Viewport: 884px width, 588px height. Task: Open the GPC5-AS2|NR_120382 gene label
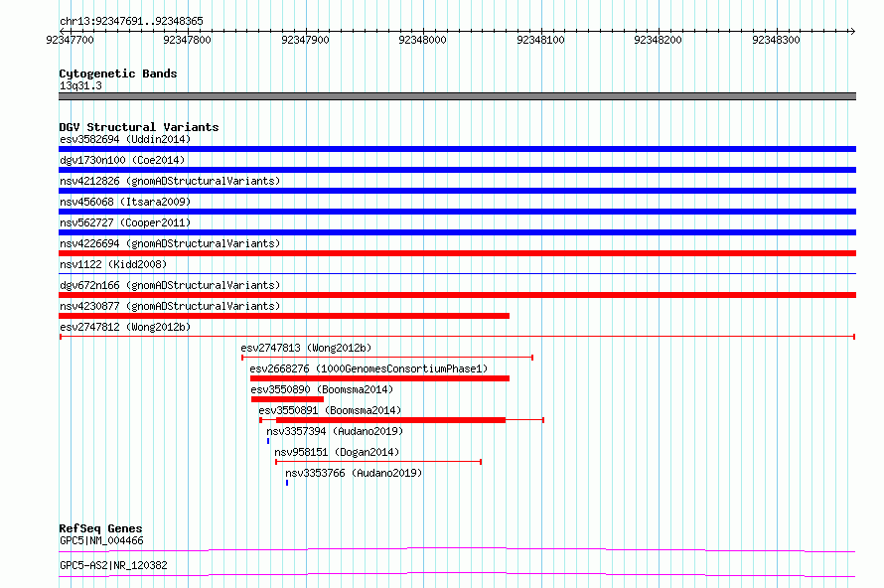(x=113, y=565)
